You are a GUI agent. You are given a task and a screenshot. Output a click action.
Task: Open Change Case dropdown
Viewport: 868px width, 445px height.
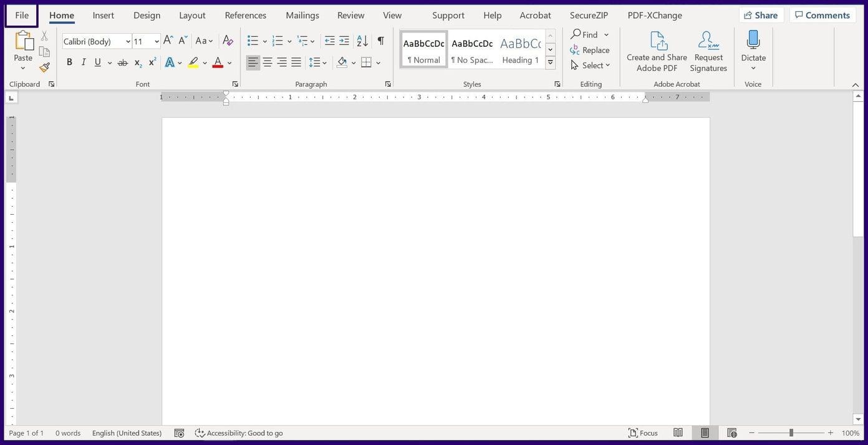(x=204, y=41)
